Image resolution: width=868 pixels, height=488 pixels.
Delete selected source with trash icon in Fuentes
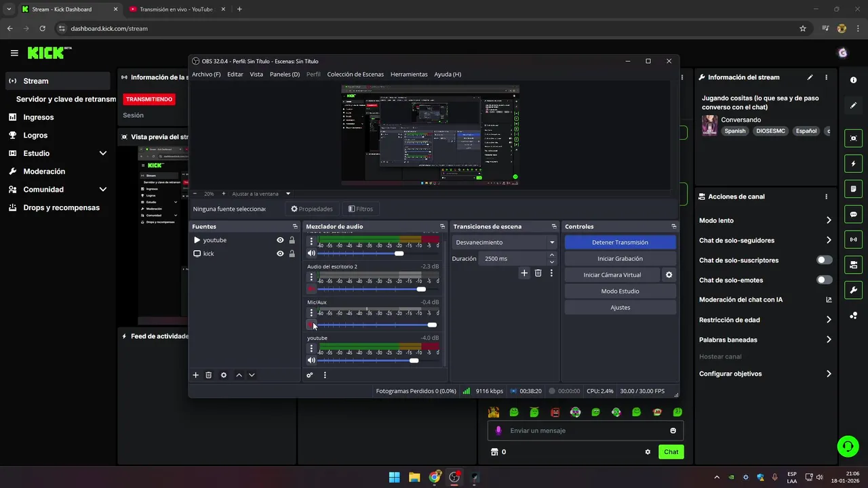209,375
